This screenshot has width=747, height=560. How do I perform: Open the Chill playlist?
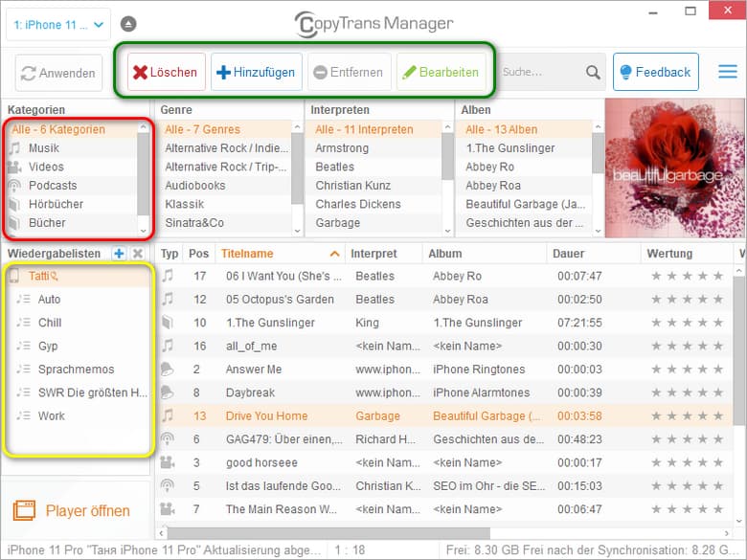coord(78,323)
